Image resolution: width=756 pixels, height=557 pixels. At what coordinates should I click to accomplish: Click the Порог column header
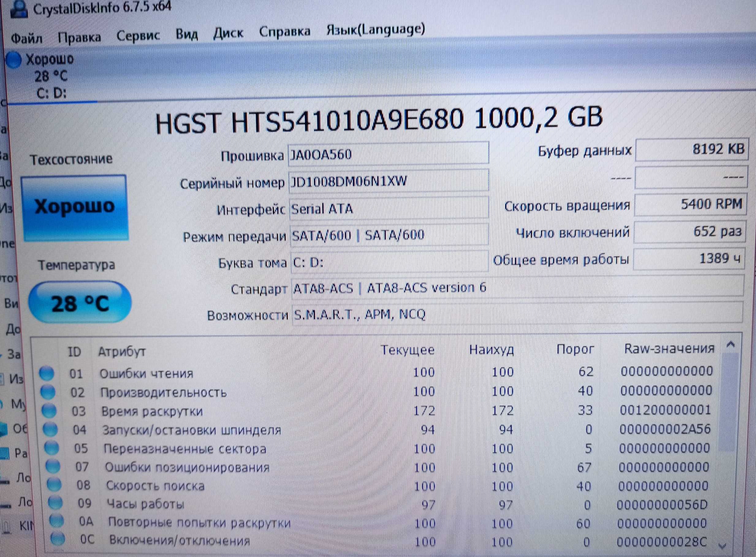575,349
